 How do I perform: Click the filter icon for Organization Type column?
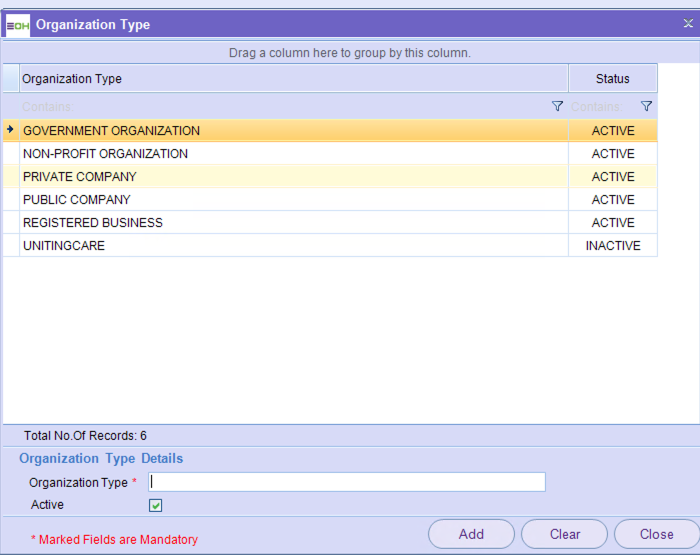[557, 106]
